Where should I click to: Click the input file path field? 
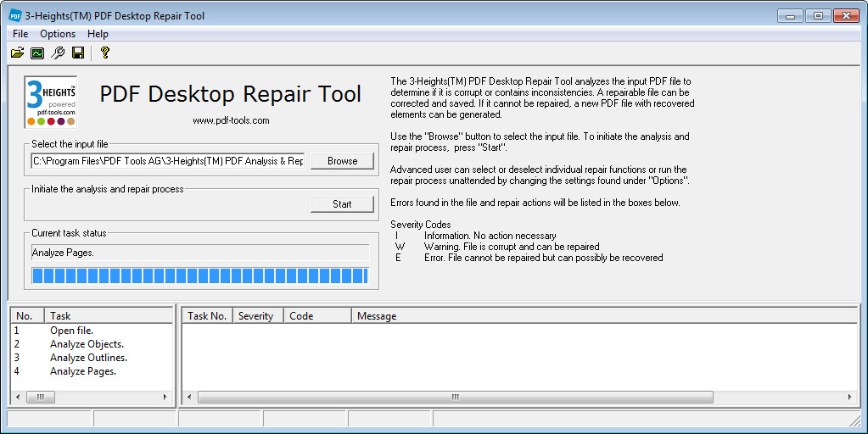[x=168, y=161]
